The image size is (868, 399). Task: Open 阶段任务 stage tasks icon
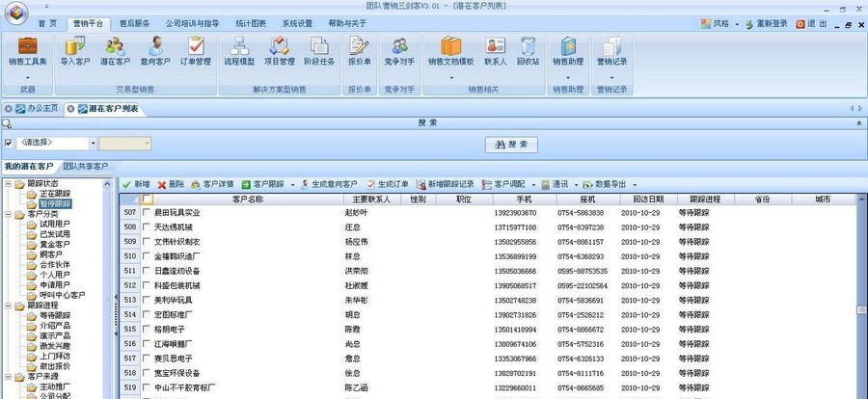pyautogui.click(x=319, y=52)
